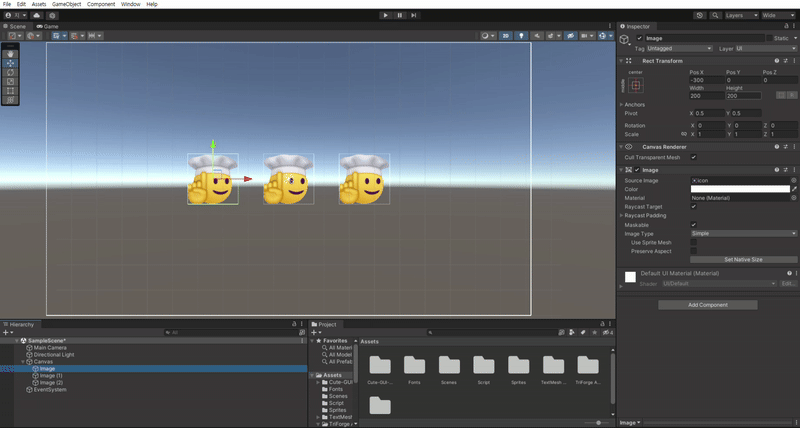Open the Undo History icon
Viewport: 800px width, 428px height.
coord(700,15)
